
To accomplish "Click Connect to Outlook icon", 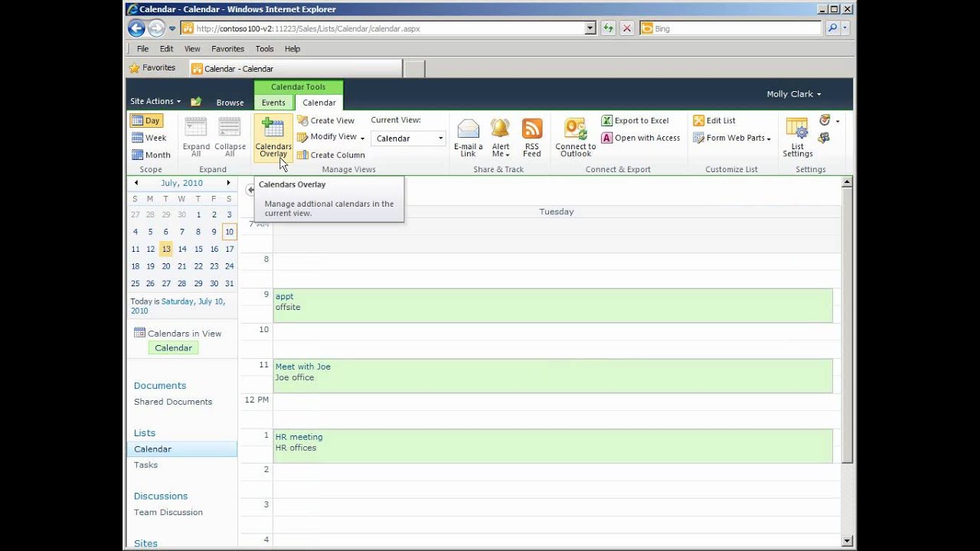I will (575, 129).
